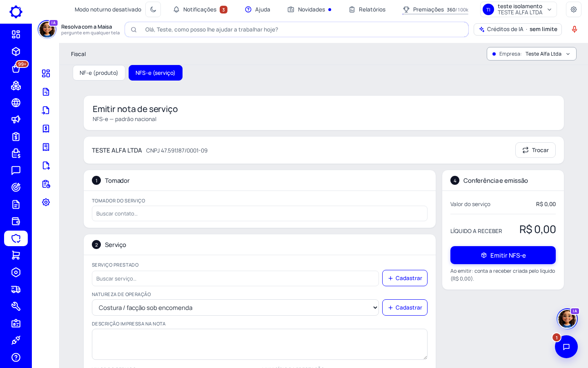Select the ID badge icon in the sidebar
The width and height of the screenshot is (588, 368).
[x=16, y=323]
